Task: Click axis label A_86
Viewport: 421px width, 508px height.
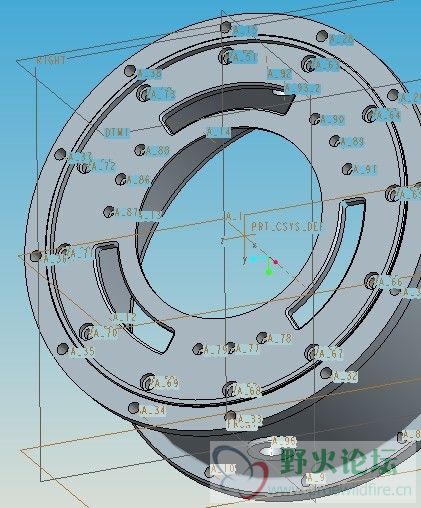Action: tap(138, 180)
